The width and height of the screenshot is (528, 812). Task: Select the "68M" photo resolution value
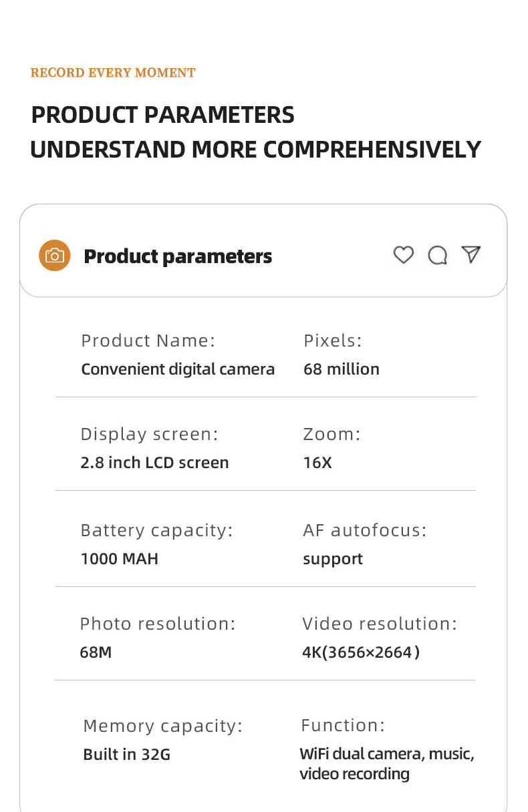coord(96,652)
